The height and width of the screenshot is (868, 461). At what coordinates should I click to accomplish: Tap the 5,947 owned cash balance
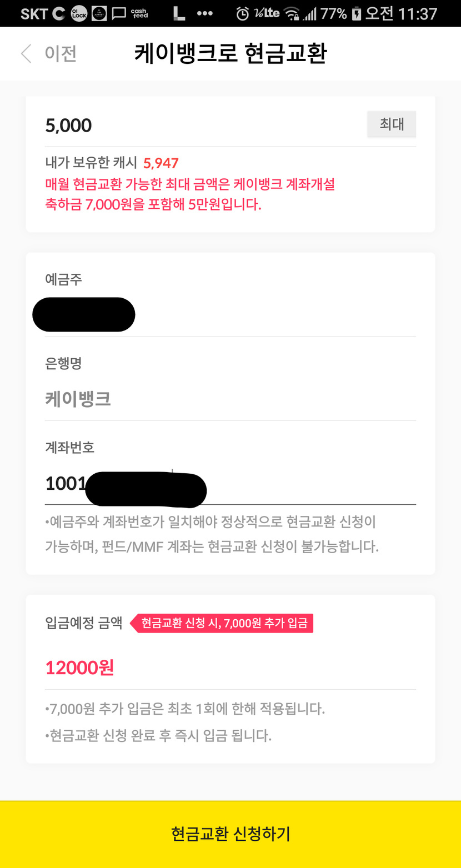coord(161,163)
